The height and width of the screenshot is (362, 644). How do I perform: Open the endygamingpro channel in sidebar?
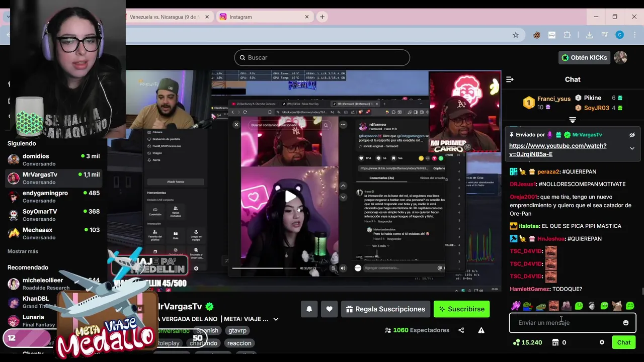pos(54,197)
